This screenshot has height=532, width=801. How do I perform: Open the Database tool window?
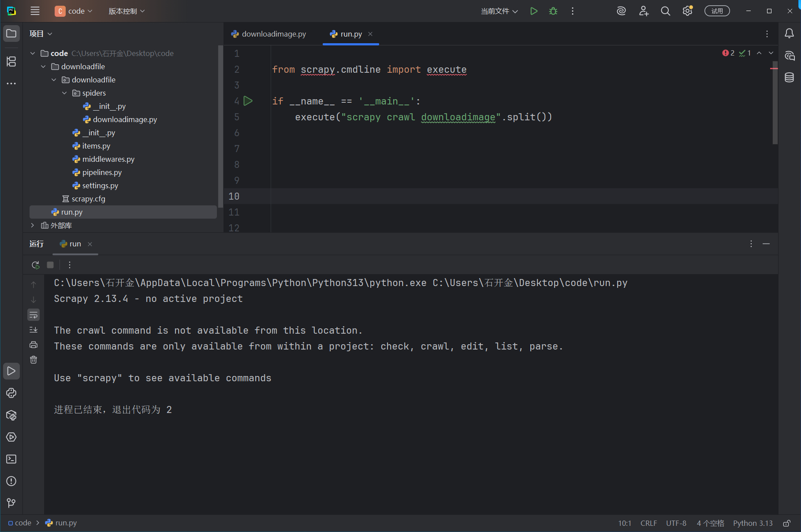tap(789, 78)
